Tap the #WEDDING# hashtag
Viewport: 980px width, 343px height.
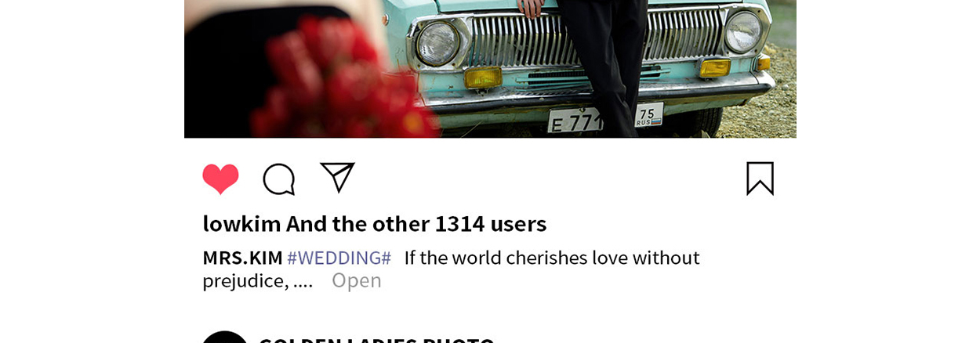[x=339, y=258]
